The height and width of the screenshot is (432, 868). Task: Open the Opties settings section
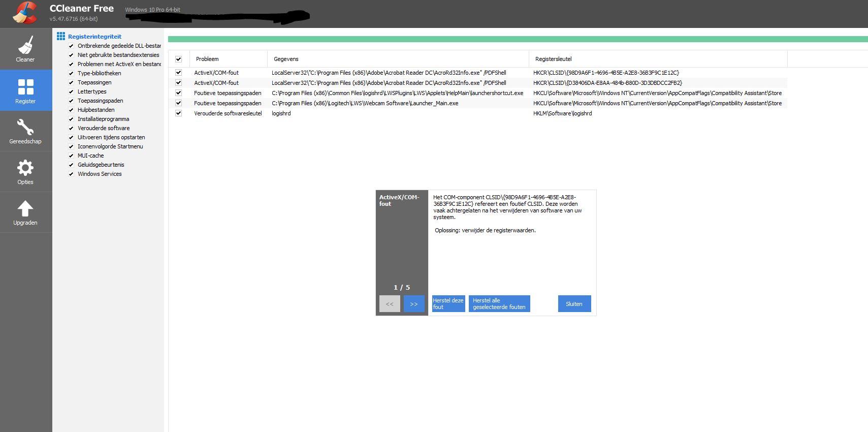click(x=25, y=172)
